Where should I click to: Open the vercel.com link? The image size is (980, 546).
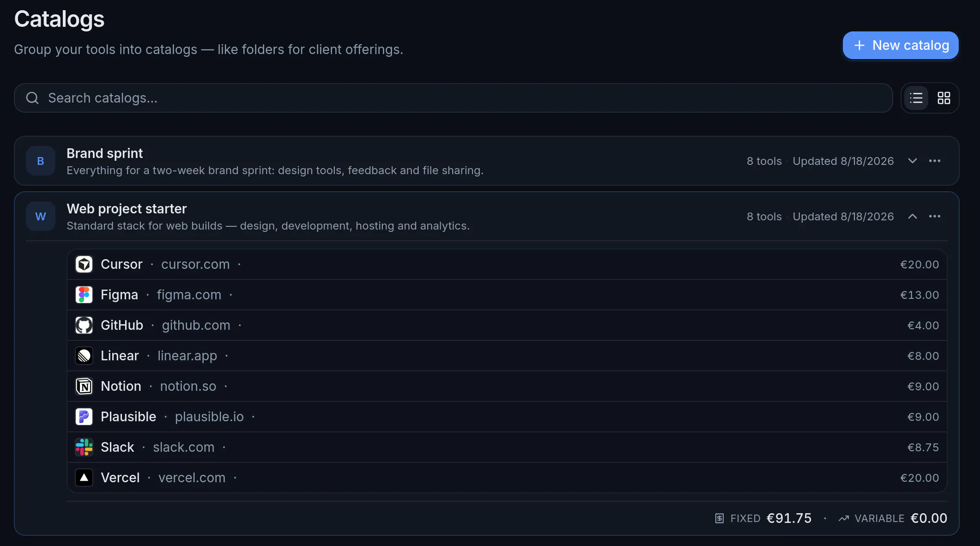coord(192,478)
